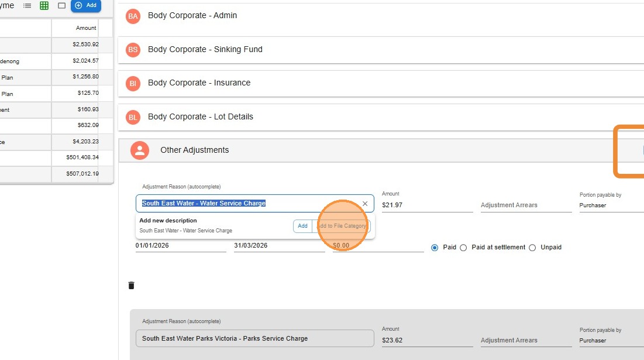Image resolution: width=644 pixels, height=360 pixels.
Task: Click the Other Adjustments person icon
Action: [x=140, y=150]
